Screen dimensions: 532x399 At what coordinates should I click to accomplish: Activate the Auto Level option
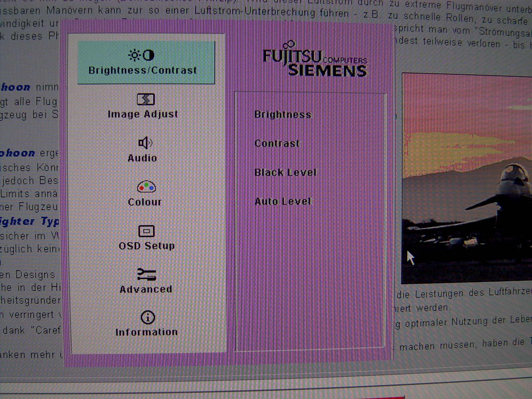pos(283,201)
